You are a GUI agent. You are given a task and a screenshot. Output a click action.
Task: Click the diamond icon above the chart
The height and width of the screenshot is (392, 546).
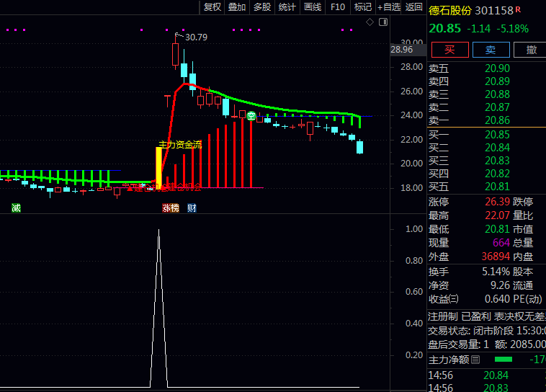(x=370, y=22)
